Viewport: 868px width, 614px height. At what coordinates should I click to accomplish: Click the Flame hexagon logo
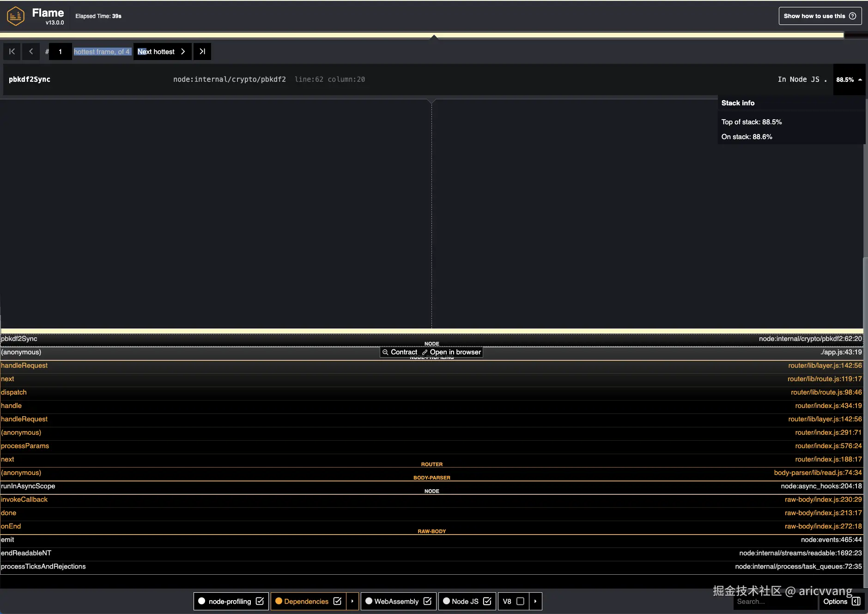point(15,15)
